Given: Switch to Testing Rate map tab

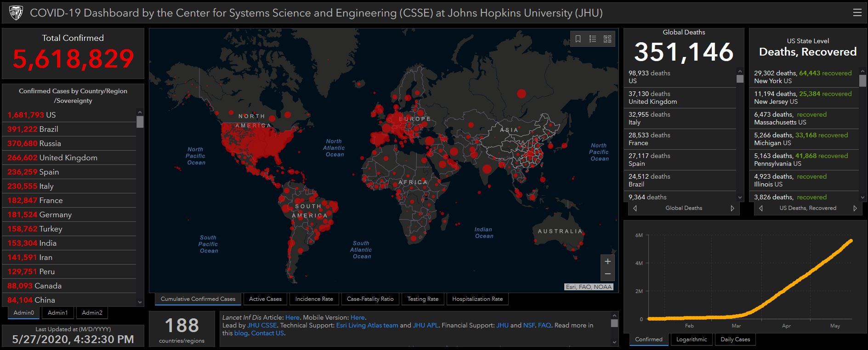Looking at the screenshot, I should (x=423, y=299).
